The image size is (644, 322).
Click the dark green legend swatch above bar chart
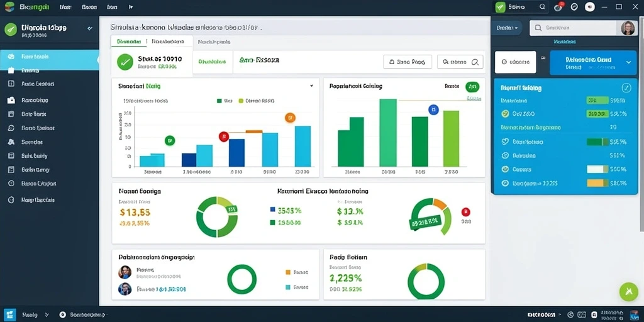tap(219, 100)
